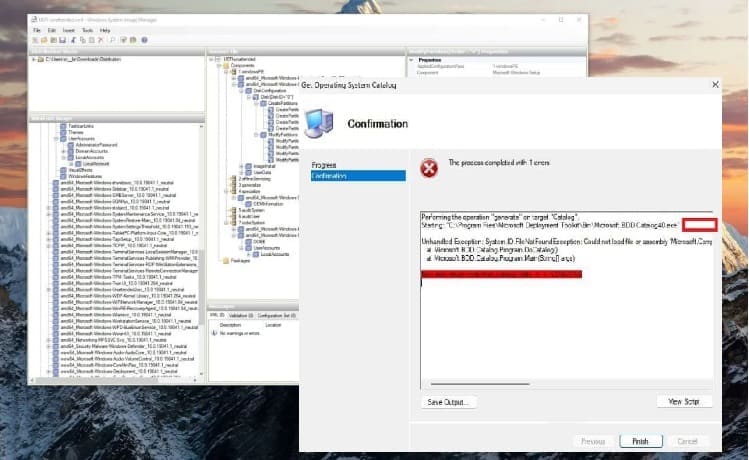The height and width of the screenshot is (460, 749).
Task: Switch to the Validation (0) tab
Action: tap(241, 315)
